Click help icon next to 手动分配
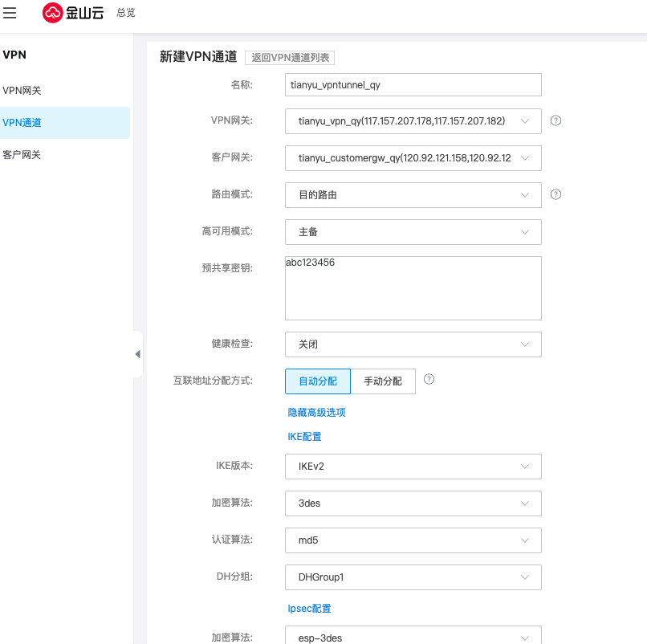Image resolution: width=647 pixels, height=644 pixels. point(429,380)
